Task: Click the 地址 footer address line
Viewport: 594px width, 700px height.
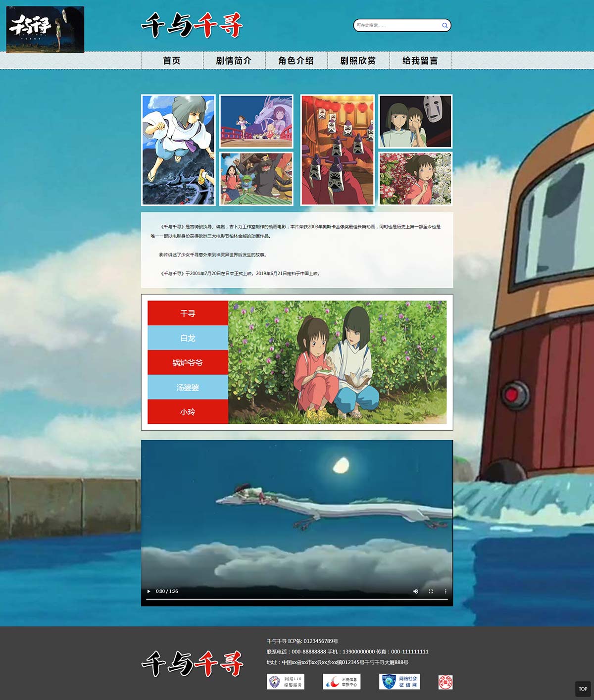Action: pos(338,662)
